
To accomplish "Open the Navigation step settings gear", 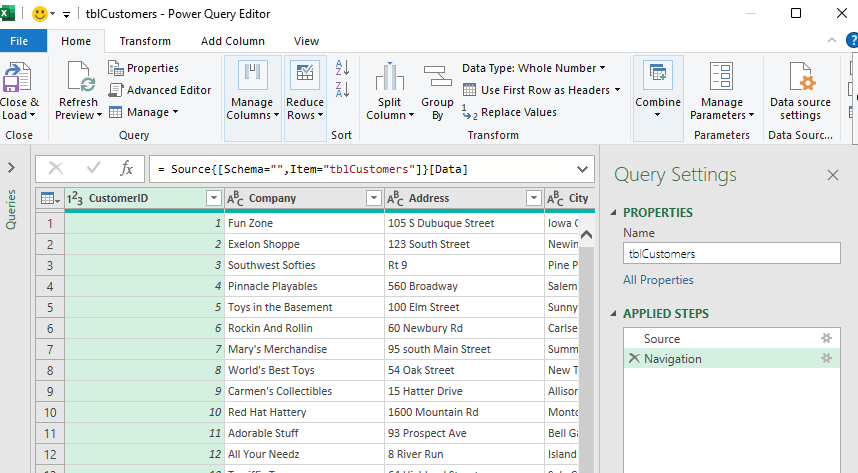I will pos(826,359).
